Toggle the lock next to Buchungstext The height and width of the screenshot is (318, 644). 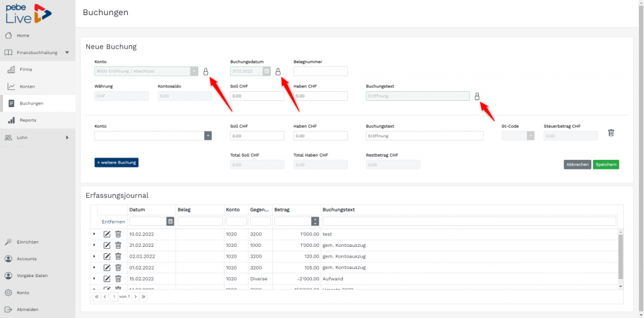pos(477,96)
